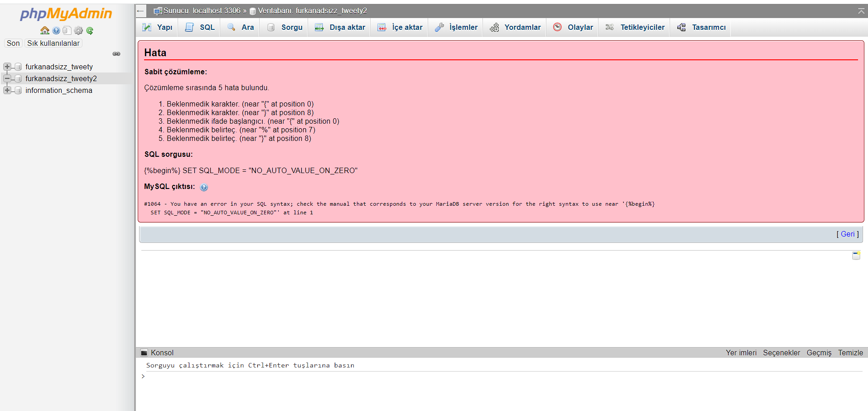Viewport: 868px width, 411px height.
Task: Collapse the furkanadsizz_tweety2 database tree
Action: pyautogui.click(x=7, y=78)
